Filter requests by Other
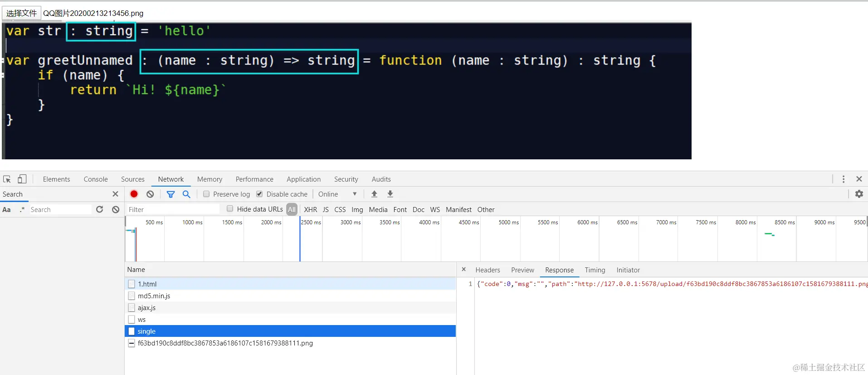 click(486, 209)
